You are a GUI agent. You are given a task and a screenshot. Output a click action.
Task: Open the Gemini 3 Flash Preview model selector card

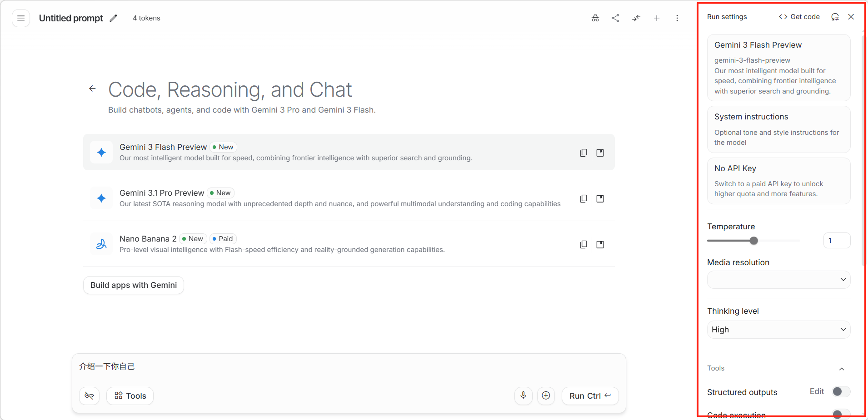(x=779, y=68)
